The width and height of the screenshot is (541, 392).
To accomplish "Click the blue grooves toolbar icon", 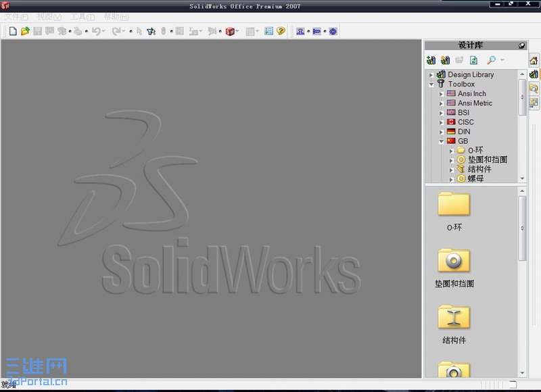I will 316,31.
